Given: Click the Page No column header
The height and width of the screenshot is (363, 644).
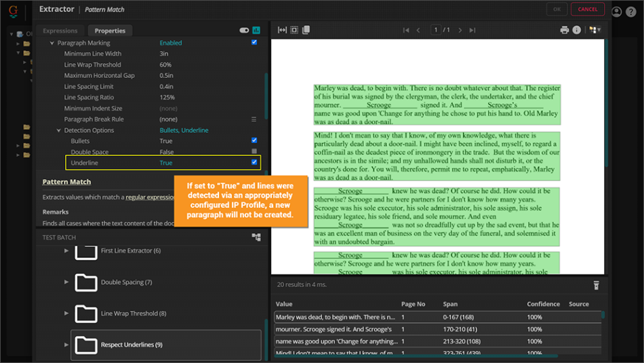Looking at the screenshot, I should pyautogui.click(x=413, y=304).
